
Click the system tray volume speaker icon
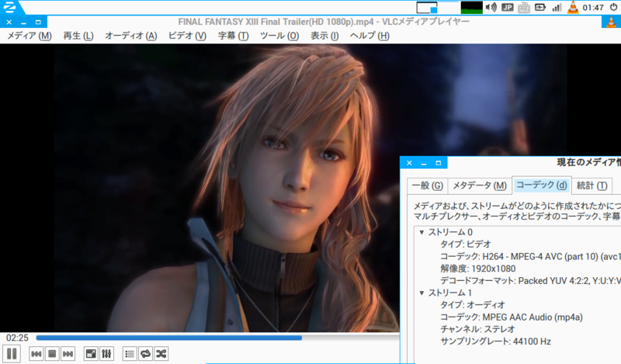491,7
